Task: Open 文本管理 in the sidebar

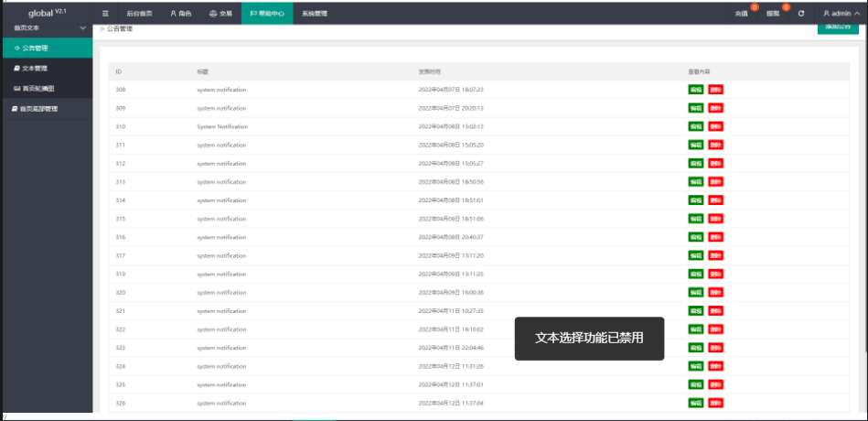Action: [34, 68]
